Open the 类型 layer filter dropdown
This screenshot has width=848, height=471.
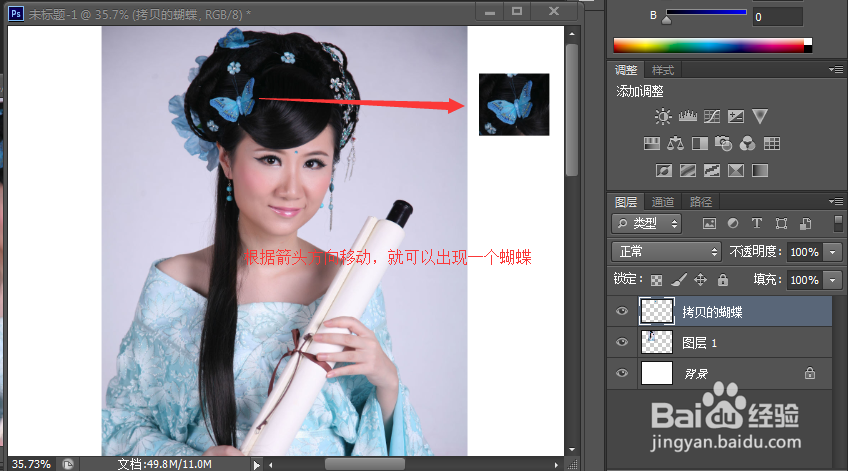(646, 223)
